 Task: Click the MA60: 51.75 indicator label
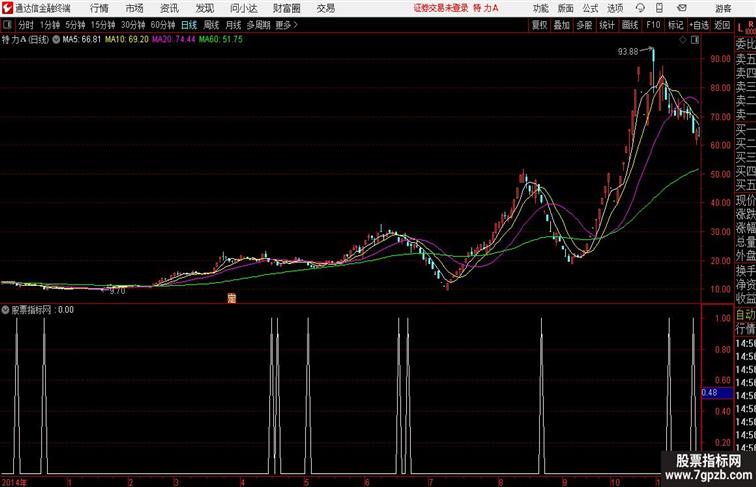point(221,40)
